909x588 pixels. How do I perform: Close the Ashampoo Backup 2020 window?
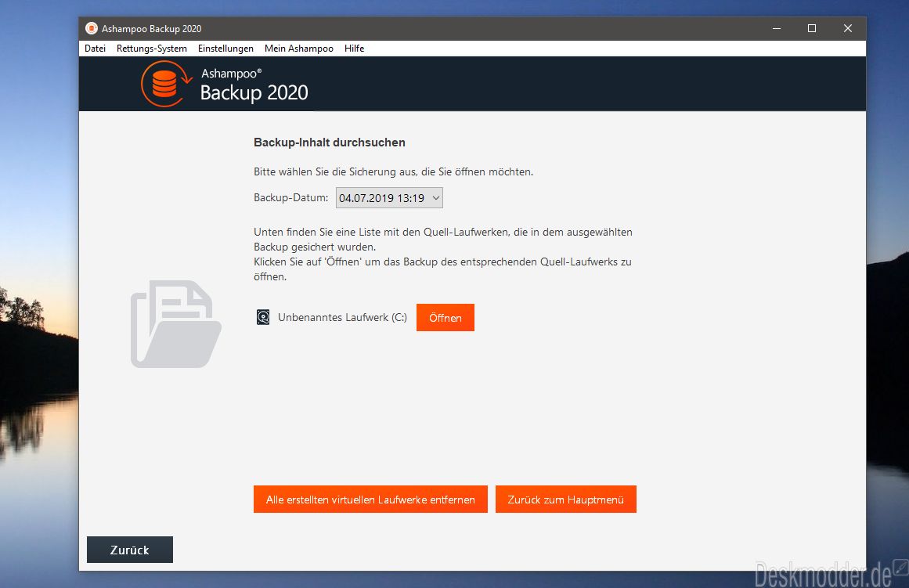(x=848, y=28)
